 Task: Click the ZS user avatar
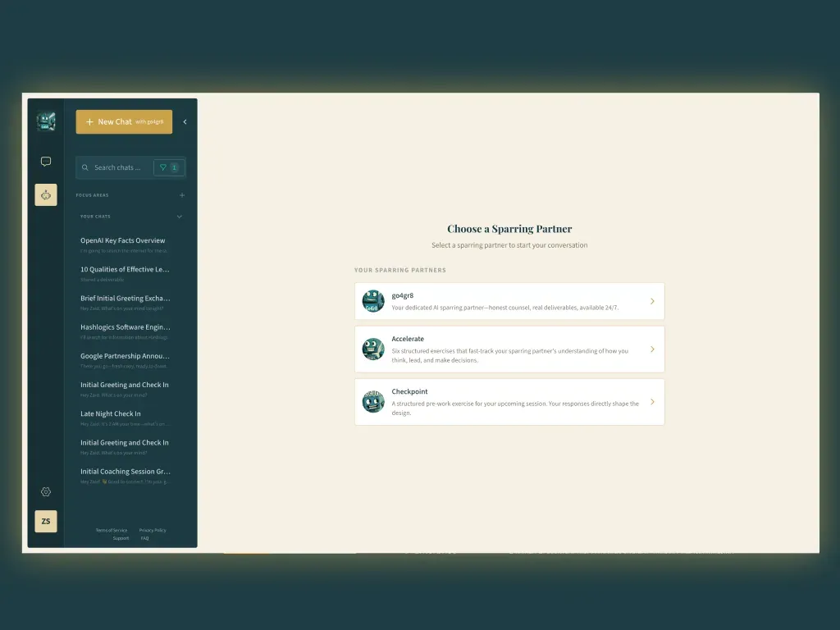(x=46, y=521)
